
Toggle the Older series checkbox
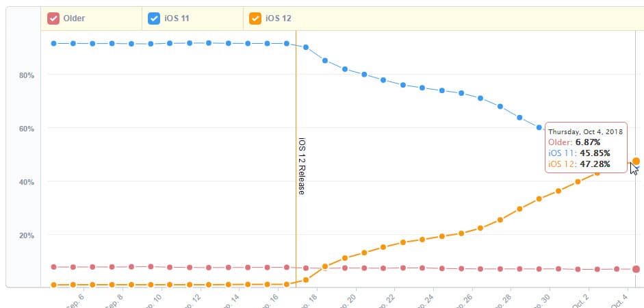53,18
